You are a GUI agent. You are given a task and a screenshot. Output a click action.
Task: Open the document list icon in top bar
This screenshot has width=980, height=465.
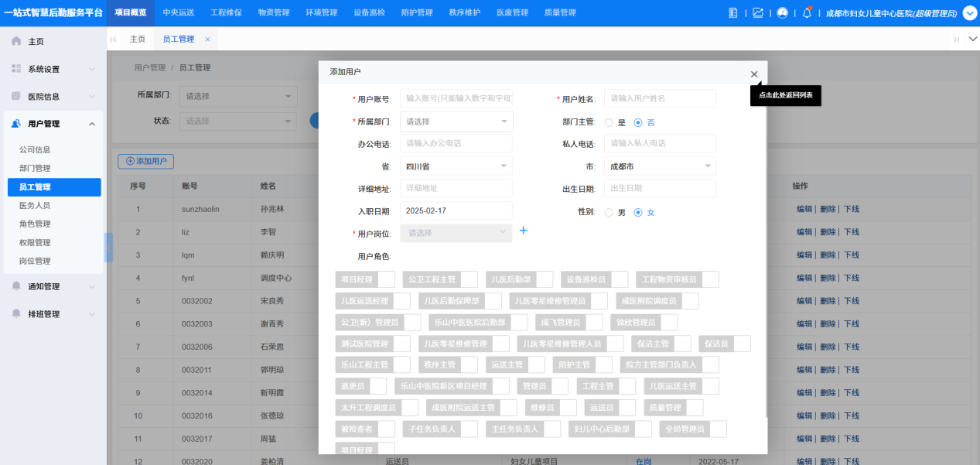tap(733, 12)
